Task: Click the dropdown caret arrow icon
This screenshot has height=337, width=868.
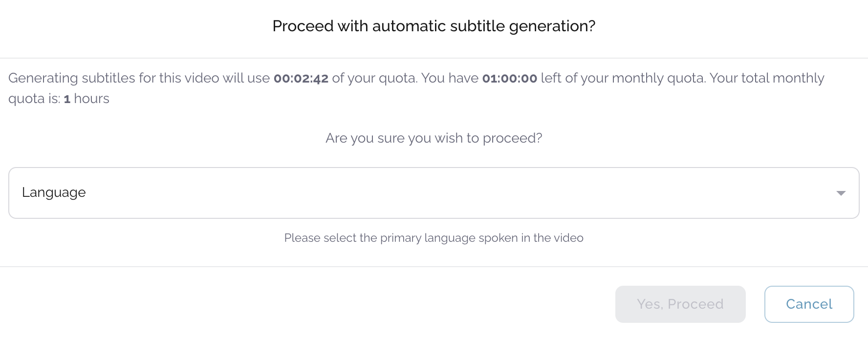Action: click(x=841, y=193)
